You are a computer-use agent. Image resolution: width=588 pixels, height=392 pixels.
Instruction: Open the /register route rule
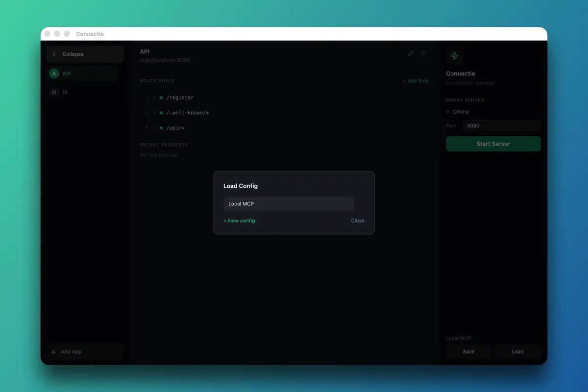(180, 98)
